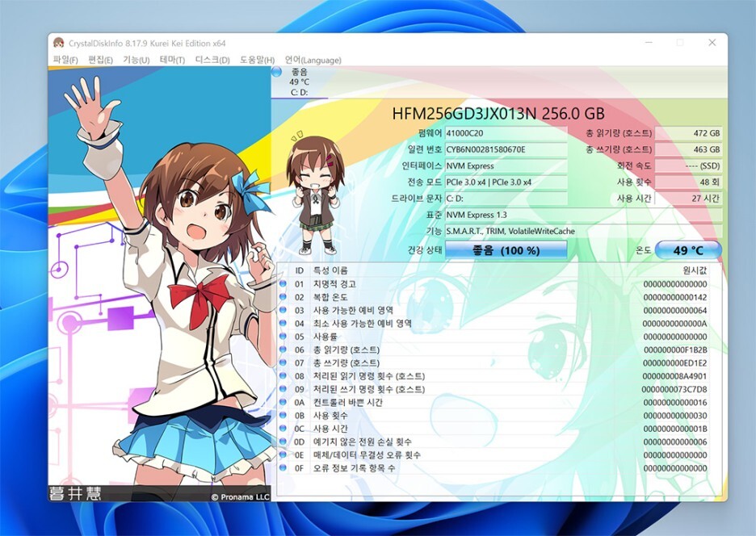
Task: Click the status dot for row 01 치명적 경고
Action: (x=283, y=283)
